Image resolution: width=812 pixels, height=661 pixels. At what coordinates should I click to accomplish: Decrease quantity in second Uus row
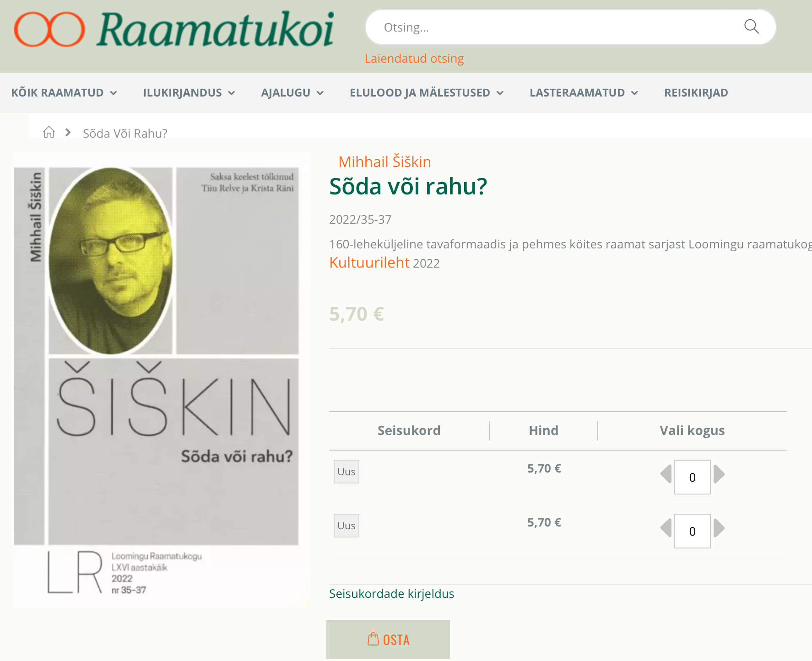666,528
